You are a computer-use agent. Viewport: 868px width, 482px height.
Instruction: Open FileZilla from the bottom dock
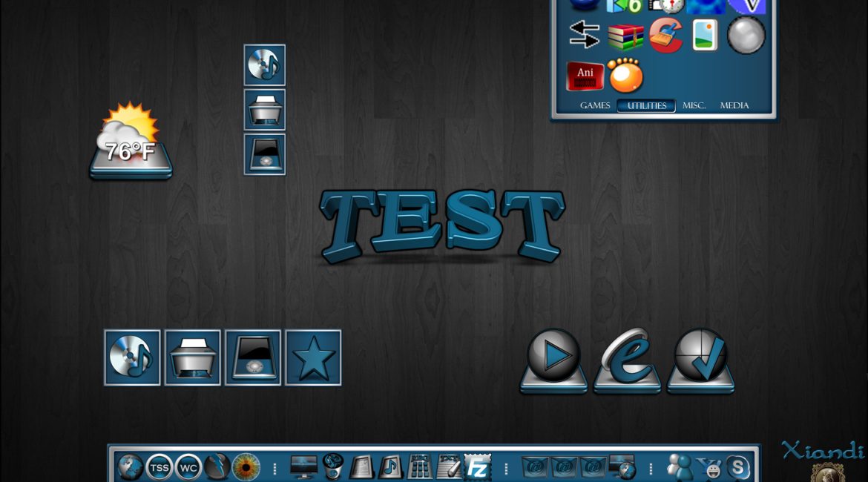point(477,467)
